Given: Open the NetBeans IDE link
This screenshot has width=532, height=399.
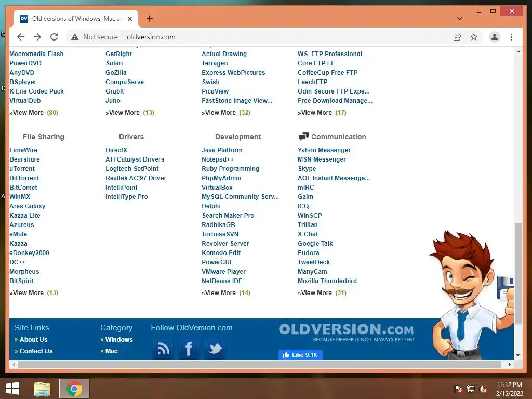Looking at the screenshot, I should 222,281.
